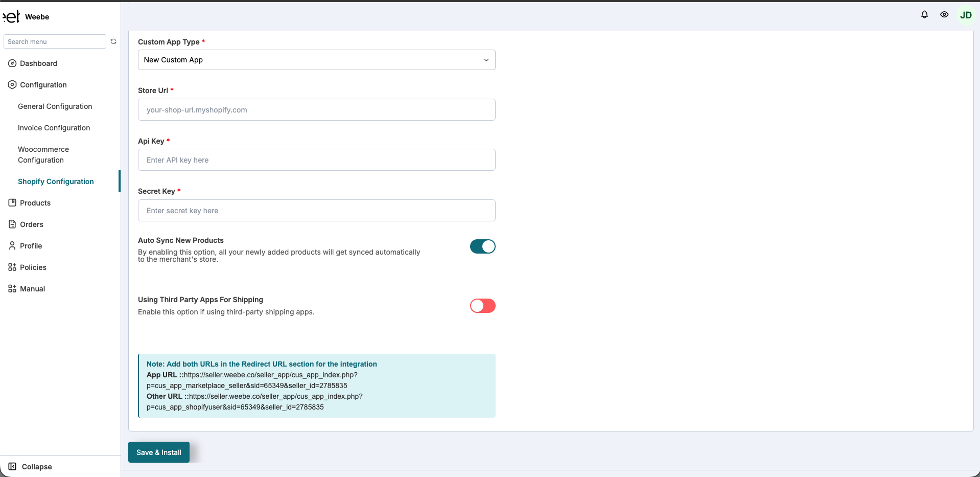
Task: Go to Invoice Configuration
Action: click(x=53, y=127)
